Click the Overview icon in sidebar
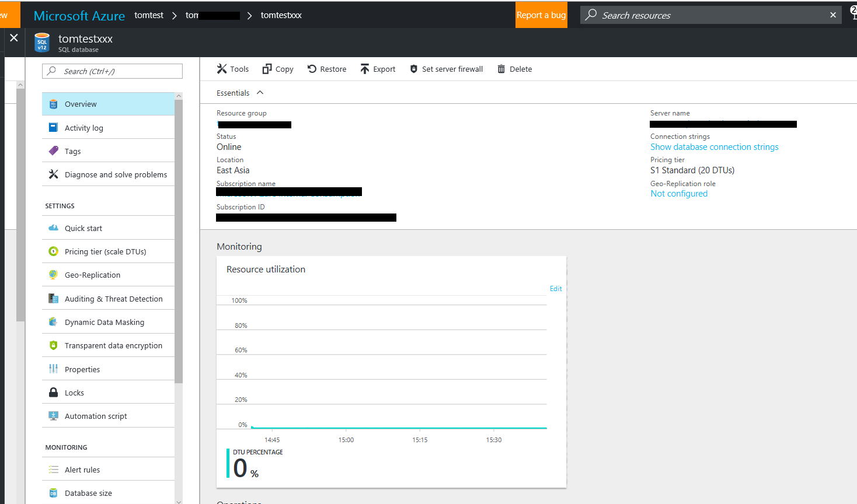857x504 pixels. [53, 104]
